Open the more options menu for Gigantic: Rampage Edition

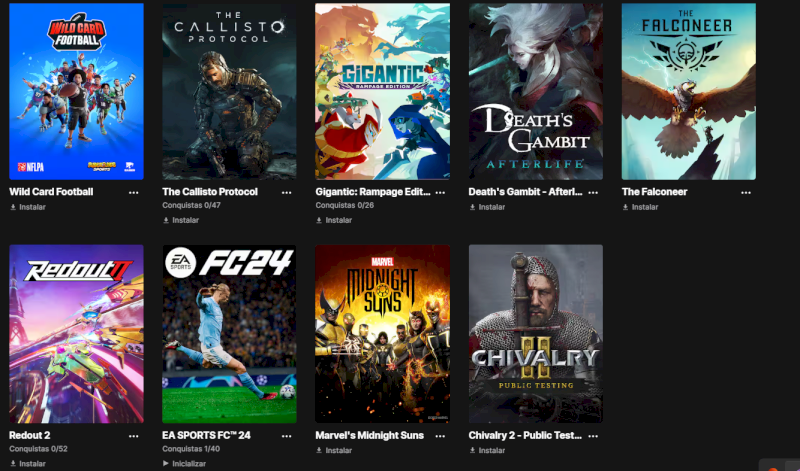click(x=440, y=193)
